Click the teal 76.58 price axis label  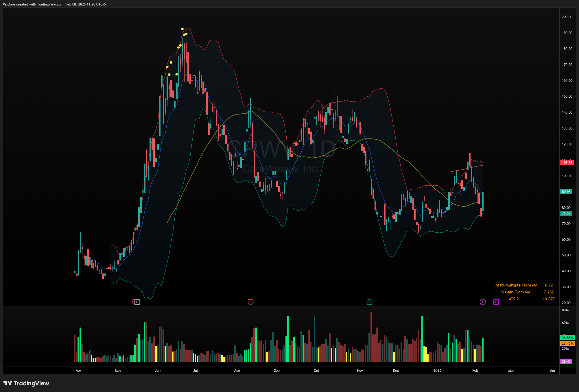point(566,213)
